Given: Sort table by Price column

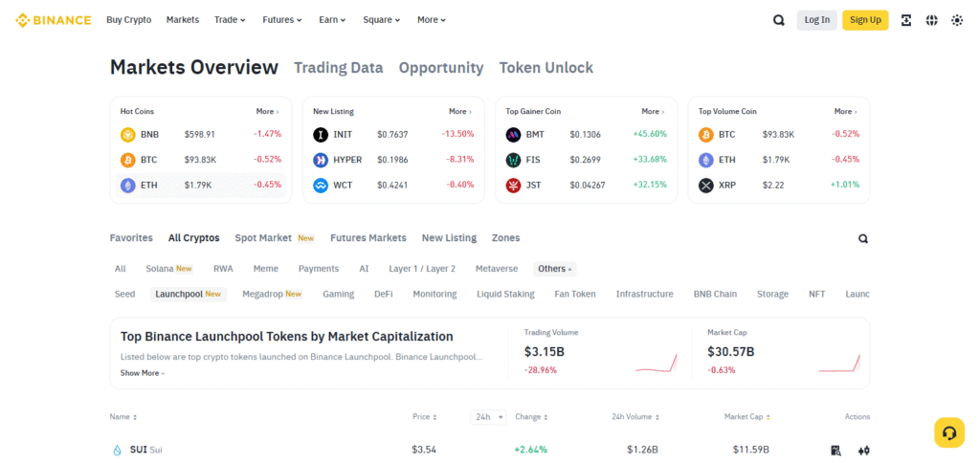Looking at the screenshot, I should [424, 417].
